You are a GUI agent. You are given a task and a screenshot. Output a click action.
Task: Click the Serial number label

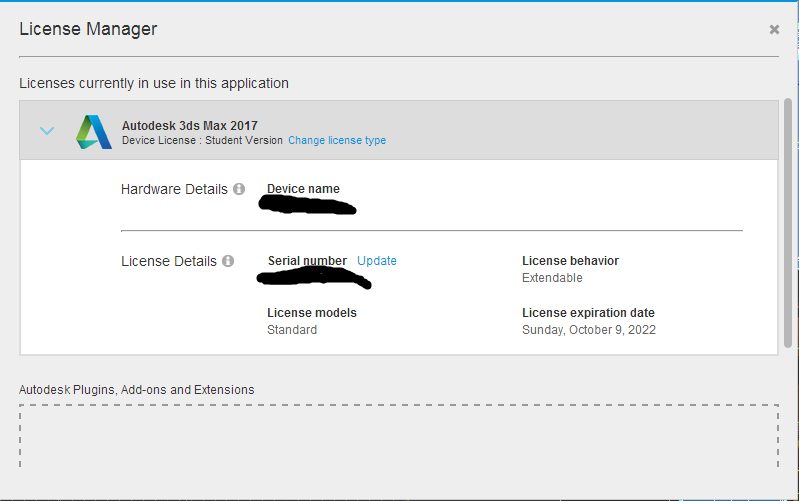click(307, 261)
